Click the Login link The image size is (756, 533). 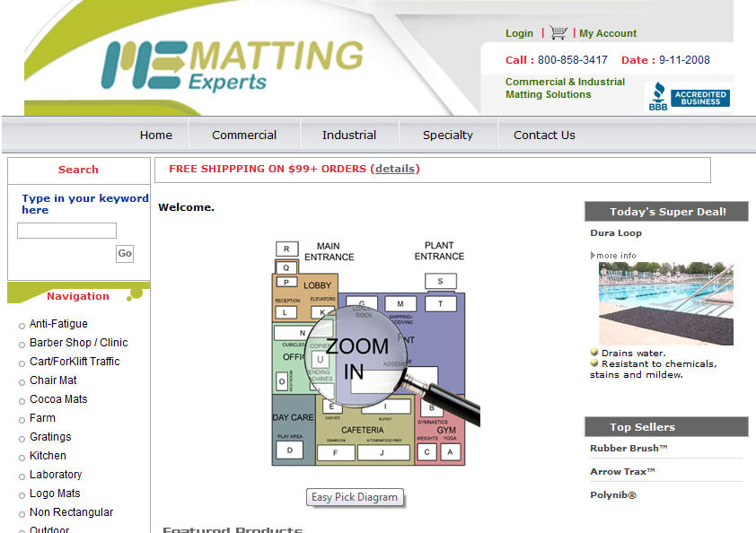click(x=519, y=33)
